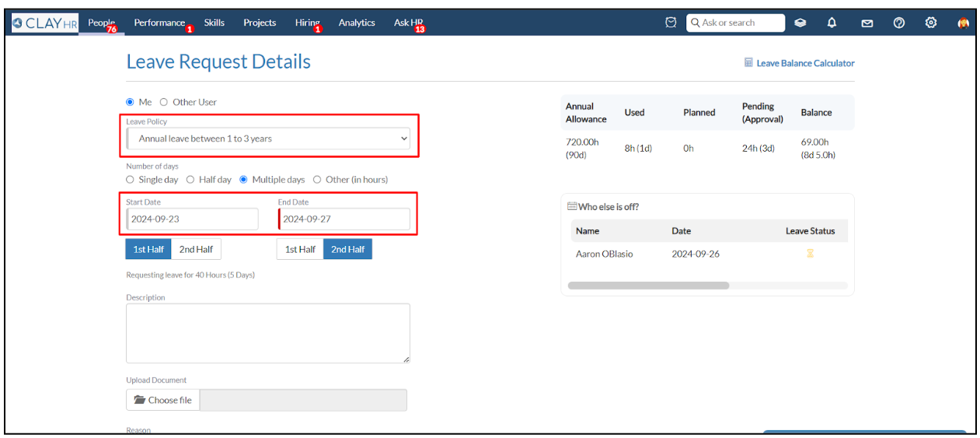Toggle 2nd Half under Start Date
Viewport: 980px width, 438px height.
196,249
